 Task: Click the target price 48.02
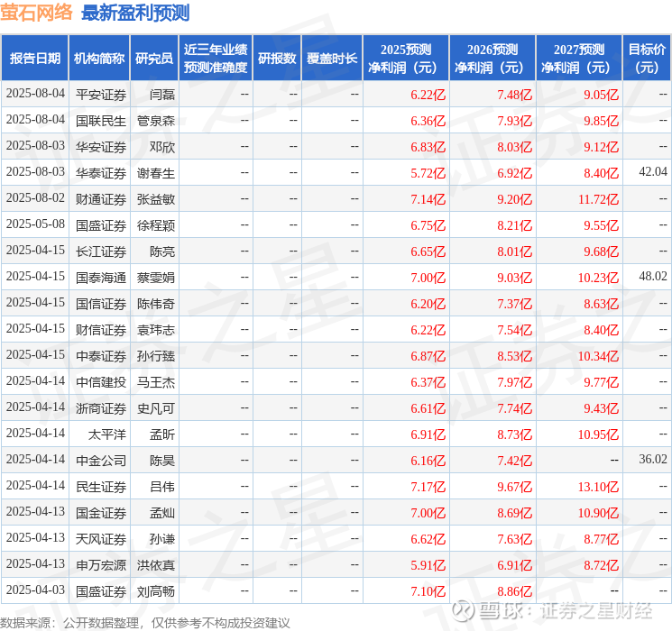[653, 277]
